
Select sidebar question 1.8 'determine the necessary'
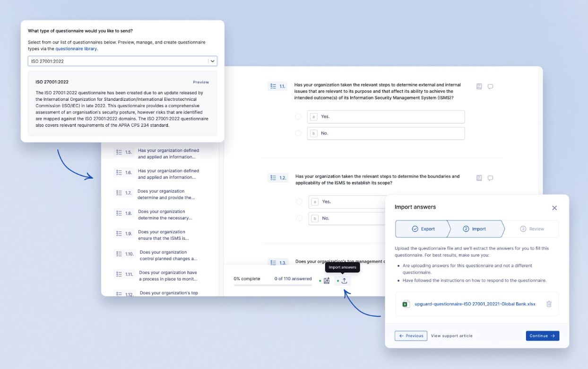[165, 215]
